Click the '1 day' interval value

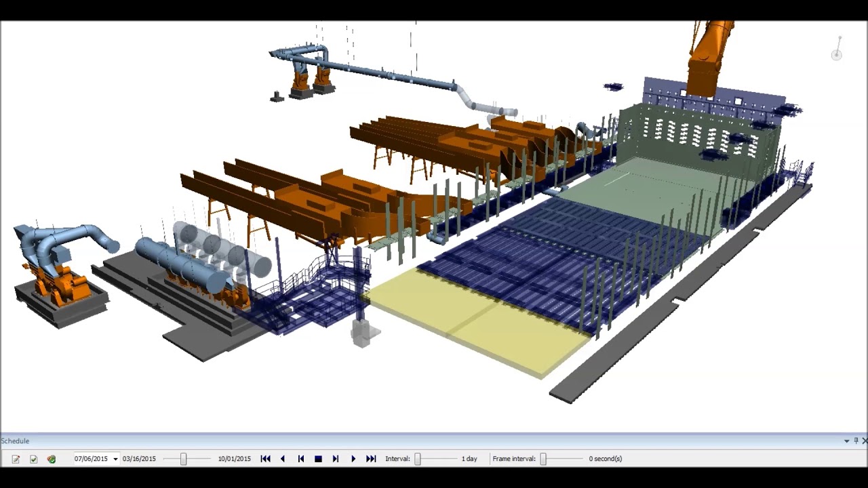tap(469, 459)
